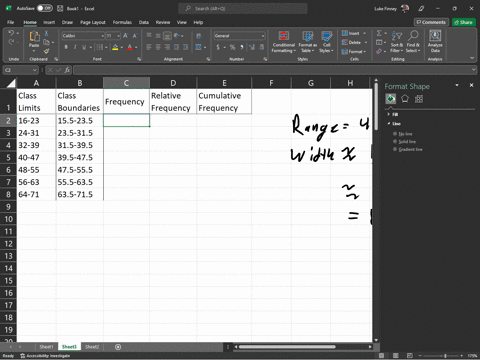Click the Format Painter brush icon

[46, 51]
